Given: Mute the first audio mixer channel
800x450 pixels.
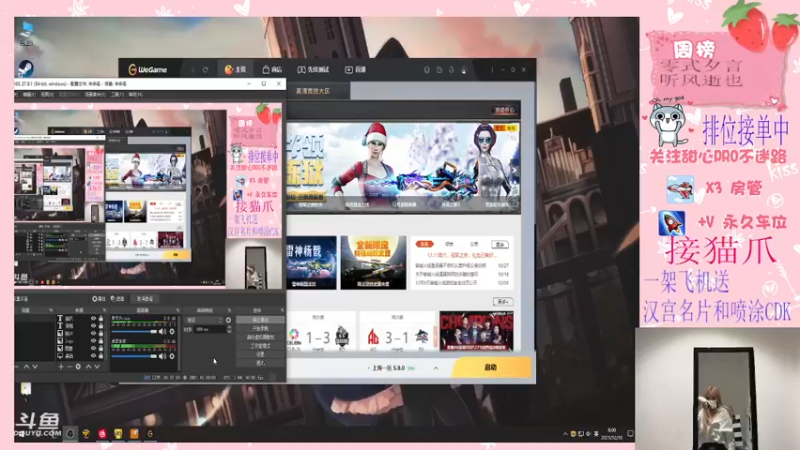Looking at the screenshot, I should [162, 332].
